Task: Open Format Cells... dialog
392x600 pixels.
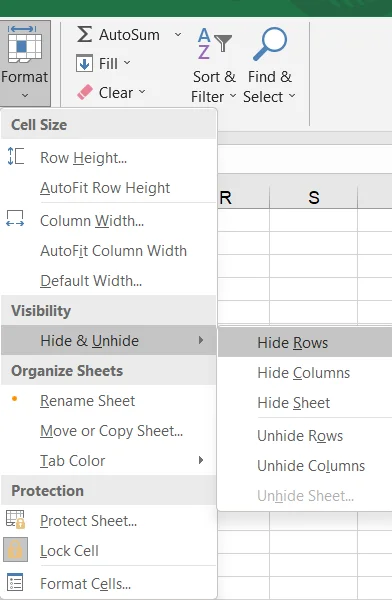Action: click(x=109, y=584)
